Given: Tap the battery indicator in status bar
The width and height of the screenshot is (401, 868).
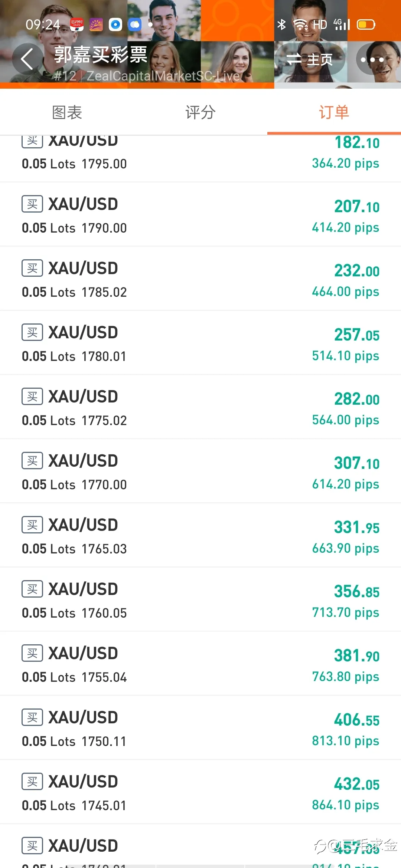Looking at the screenshot, I should pos(366,24).
